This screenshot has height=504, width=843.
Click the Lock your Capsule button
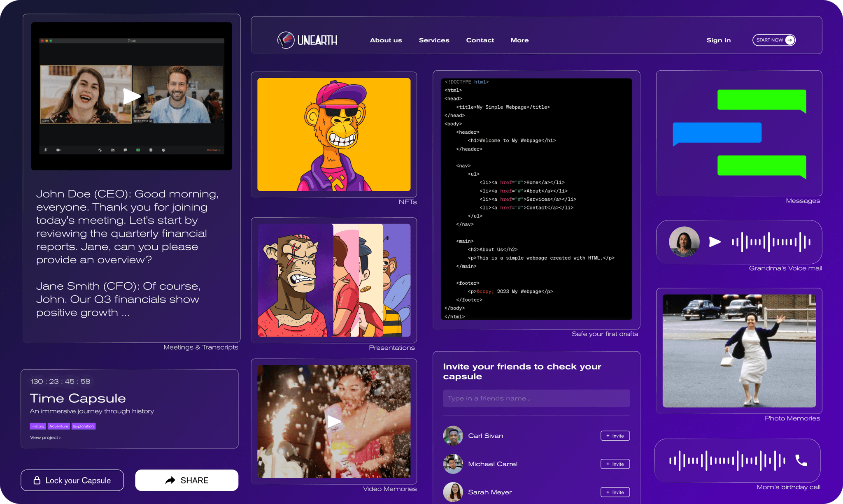pyautogui.click(x=72, y=480)
